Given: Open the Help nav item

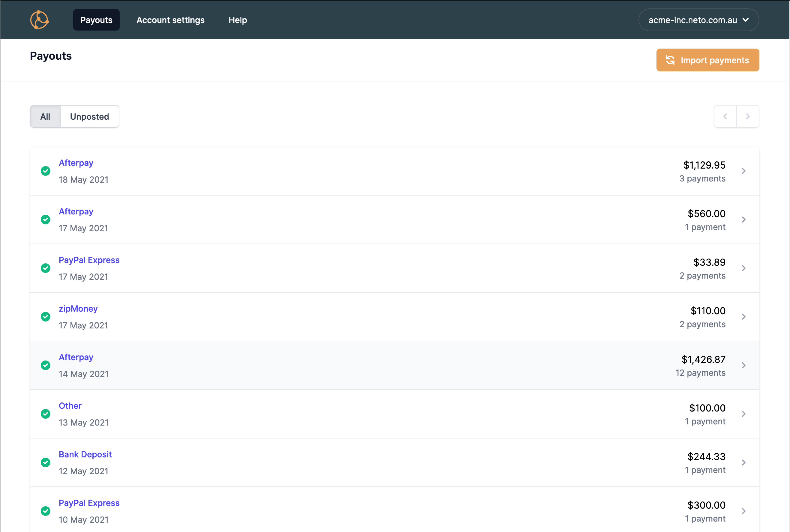Looking at the screenshot, I should (238, 20).
